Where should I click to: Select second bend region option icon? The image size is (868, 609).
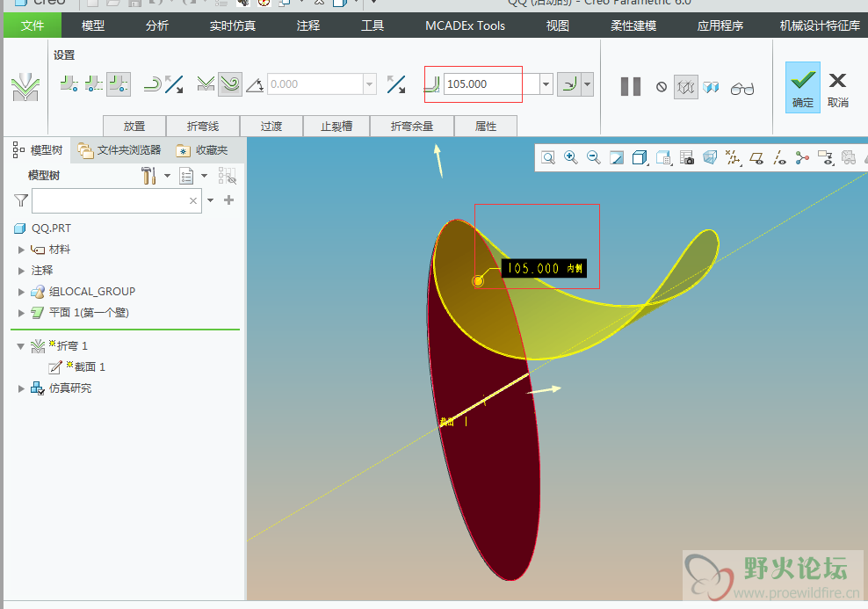pyautogui.click(x=93, y=84)
